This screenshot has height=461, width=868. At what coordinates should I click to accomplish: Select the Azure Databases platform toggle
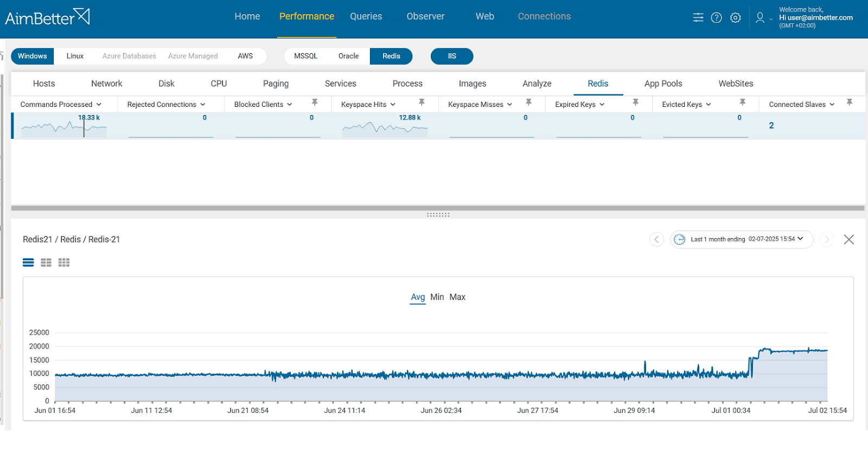129,56
